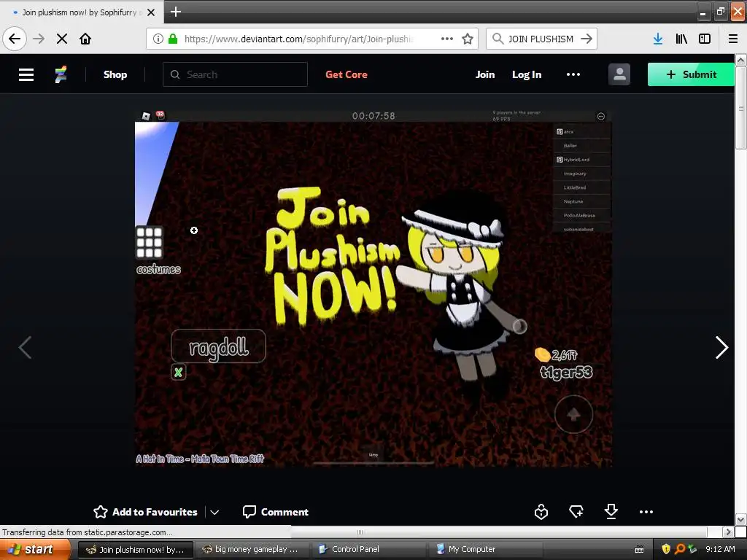Viewport: 747px width, 560px height.
Task: Expand the Add to Favourites dropdown chevron
Action: pos(214,512)
